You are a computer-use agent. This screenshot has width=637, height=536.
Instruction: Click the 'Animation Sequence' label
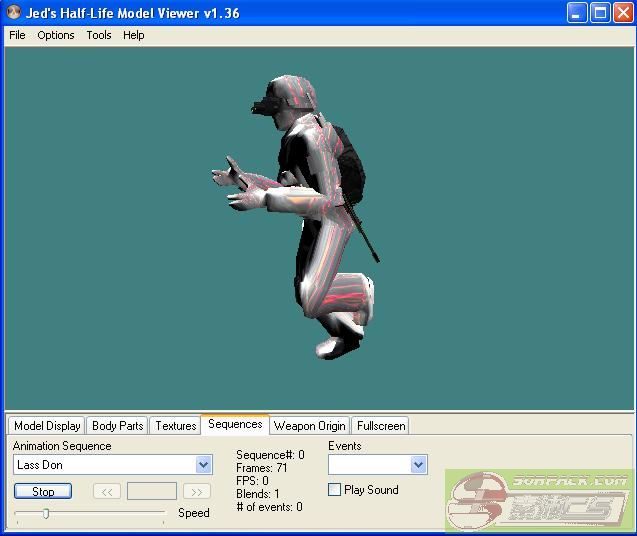point(62,446)
